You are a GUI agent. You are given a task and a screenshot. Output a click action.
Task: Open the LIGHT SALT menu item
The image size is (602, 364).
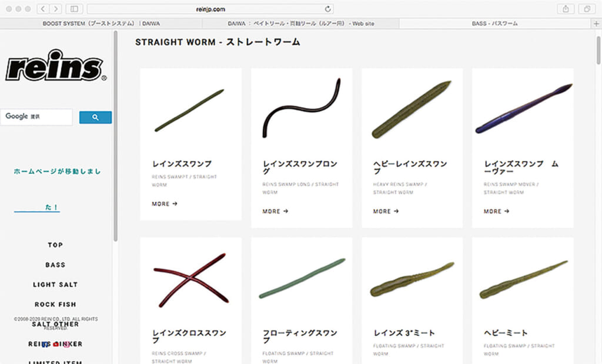pos(55,285)
